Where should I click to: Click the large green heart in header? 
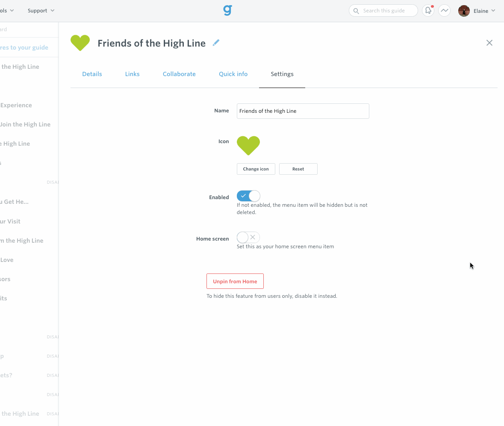tap(80, 43)
